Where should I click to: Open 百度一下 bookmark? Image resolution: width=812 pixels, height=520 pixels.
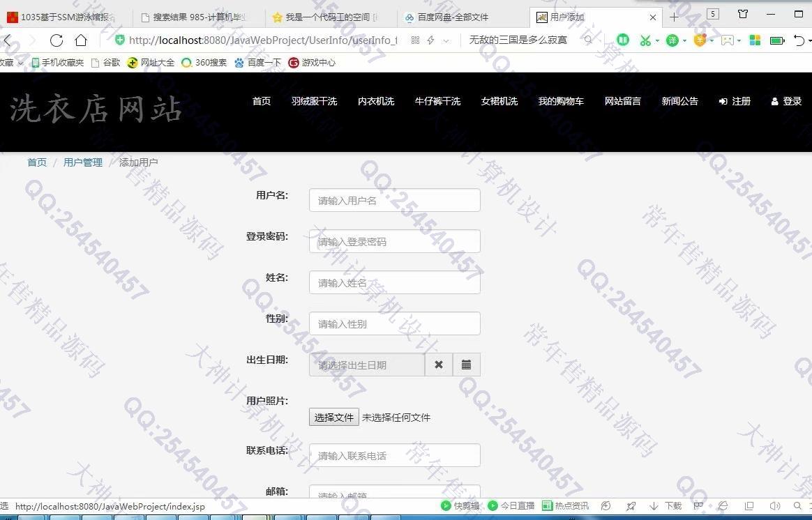click(257, 63)
